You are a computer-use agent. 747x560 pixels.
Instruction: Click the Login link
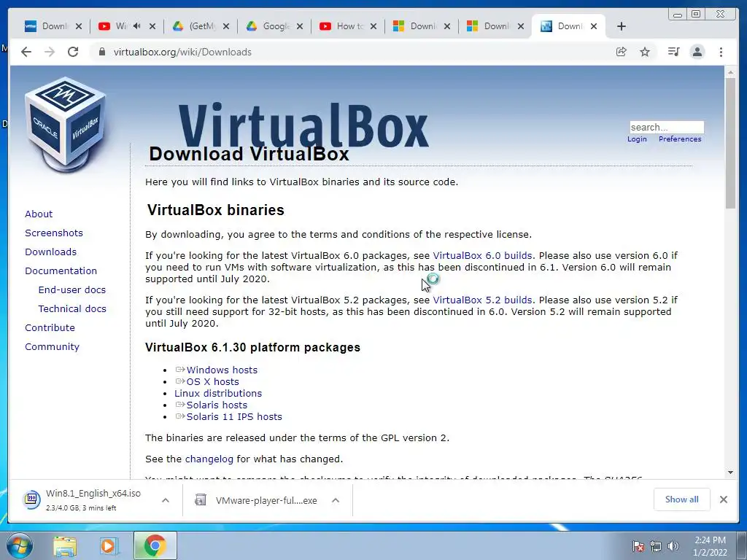coord(637,139)
